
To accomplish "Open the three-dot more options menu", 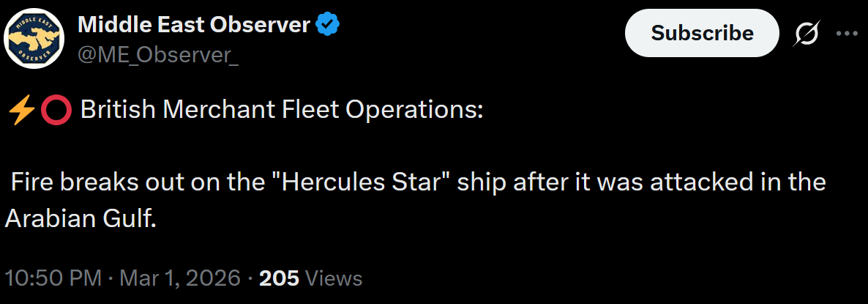I will [847, 33].
